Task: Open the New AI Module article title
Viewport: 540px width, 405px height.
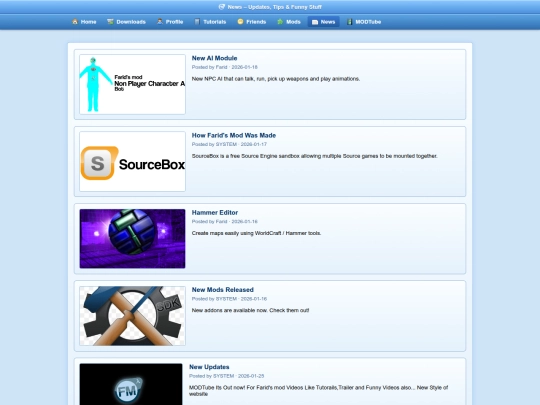Action: pyautogui.click(x=214, y=58)
